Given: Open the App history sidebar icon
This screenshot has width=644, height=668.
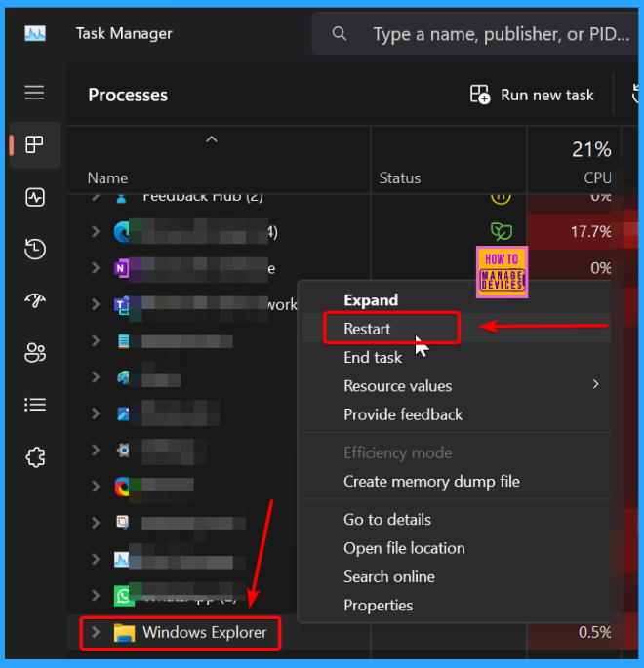Looking at the screenshot, I should pos(34,250).
